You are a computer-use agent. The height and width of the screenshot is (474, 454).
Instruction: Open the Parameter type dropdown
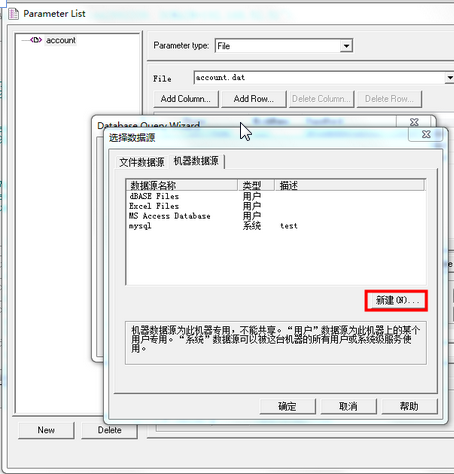(x=346, y=46)
